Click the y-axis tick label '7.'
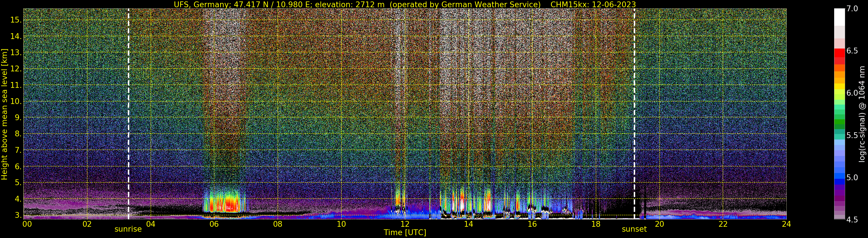This screenshot has height=238, width=868. pos(18,150)
